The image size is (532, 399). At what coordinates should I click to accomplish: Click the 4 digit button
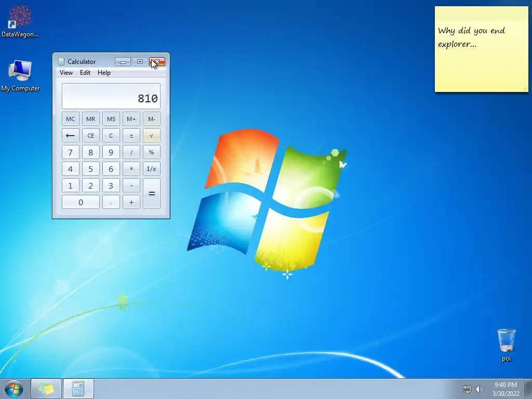point(70,169)
